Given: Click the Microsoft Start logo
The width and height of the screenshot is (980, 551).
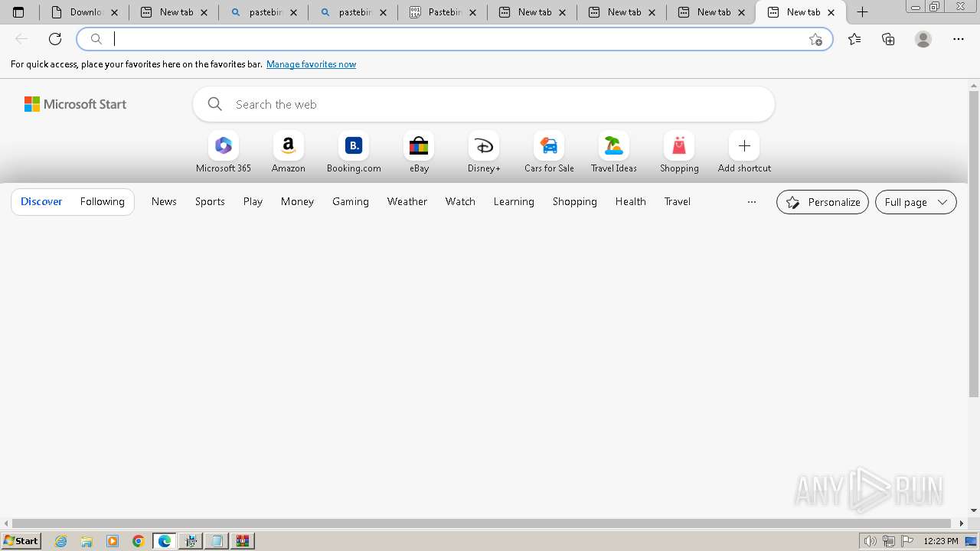Looking at the screenshot, I should point(75,104).
